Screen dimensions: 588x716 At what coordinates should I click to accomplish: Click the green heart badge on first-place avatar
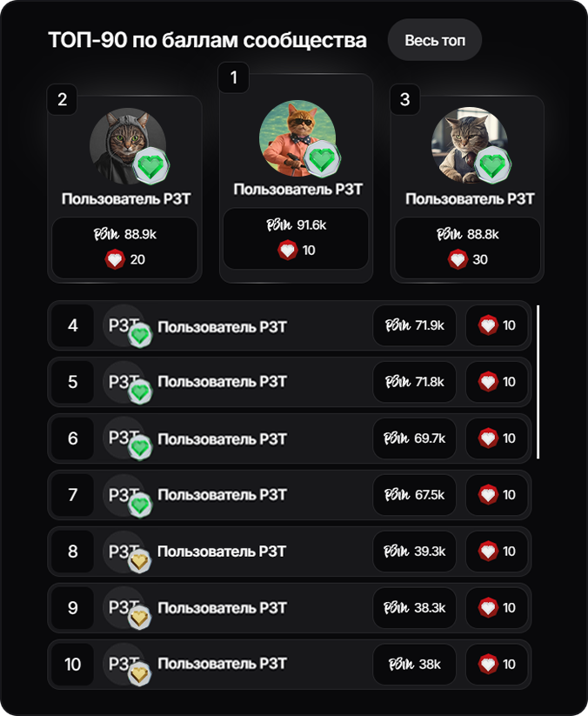[323, 159]
